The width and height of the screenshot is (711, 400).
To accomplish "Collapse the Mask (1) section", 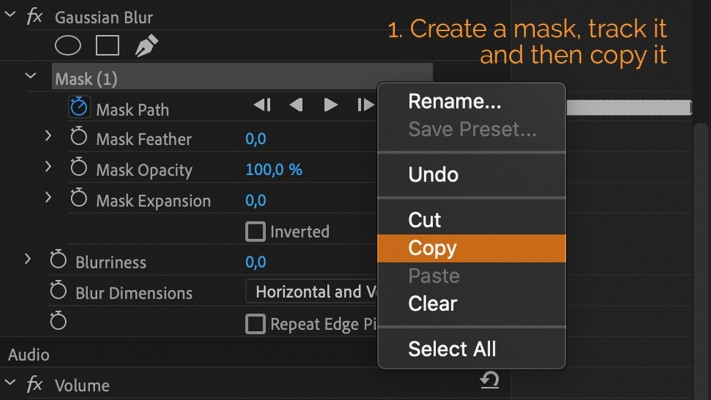I will tap(31, 76).
